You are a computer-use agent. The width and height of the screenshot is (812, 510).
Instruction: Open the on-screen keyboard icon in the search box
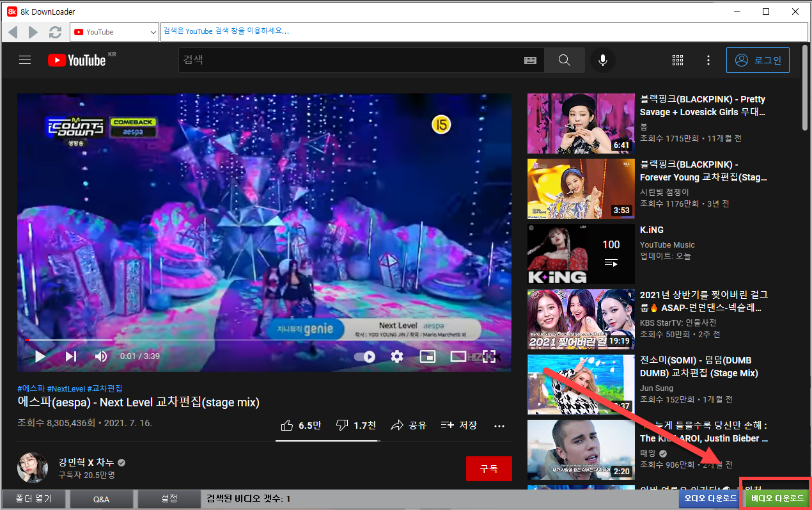tap(530, 60)
